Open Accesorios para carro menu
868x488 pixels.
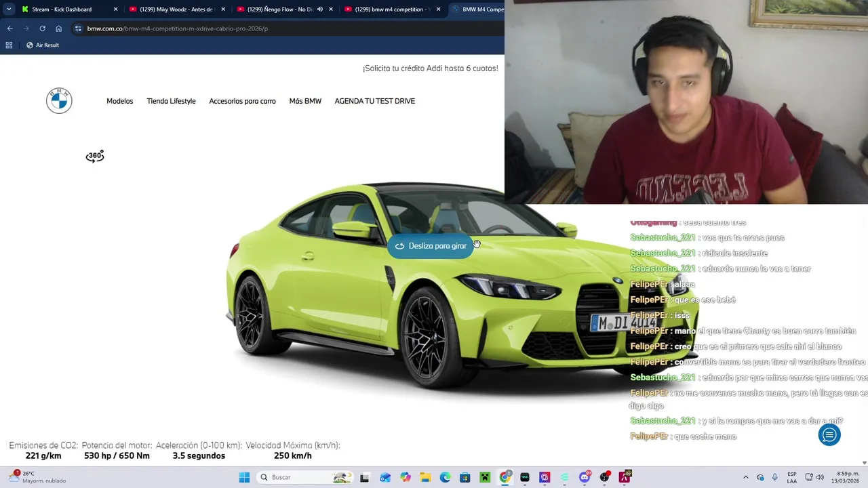(242, 101)
